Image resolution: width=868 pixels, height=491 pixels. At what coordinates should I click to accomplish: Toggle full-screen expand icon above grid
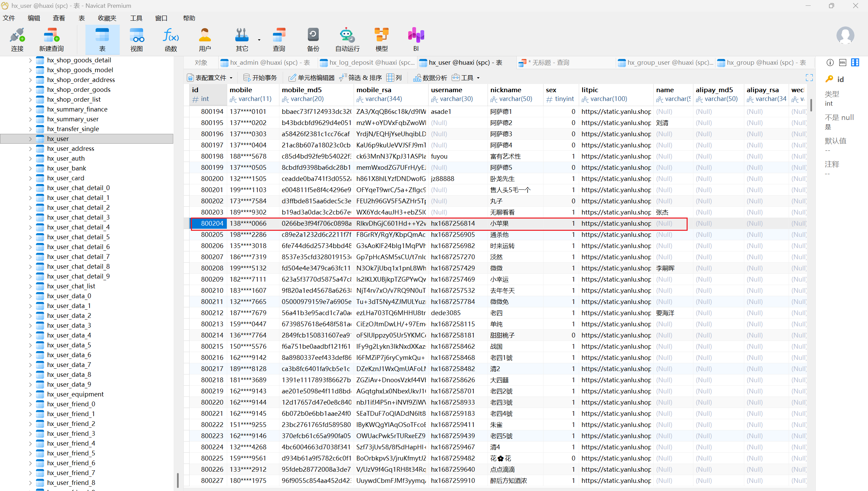[809, 78]
